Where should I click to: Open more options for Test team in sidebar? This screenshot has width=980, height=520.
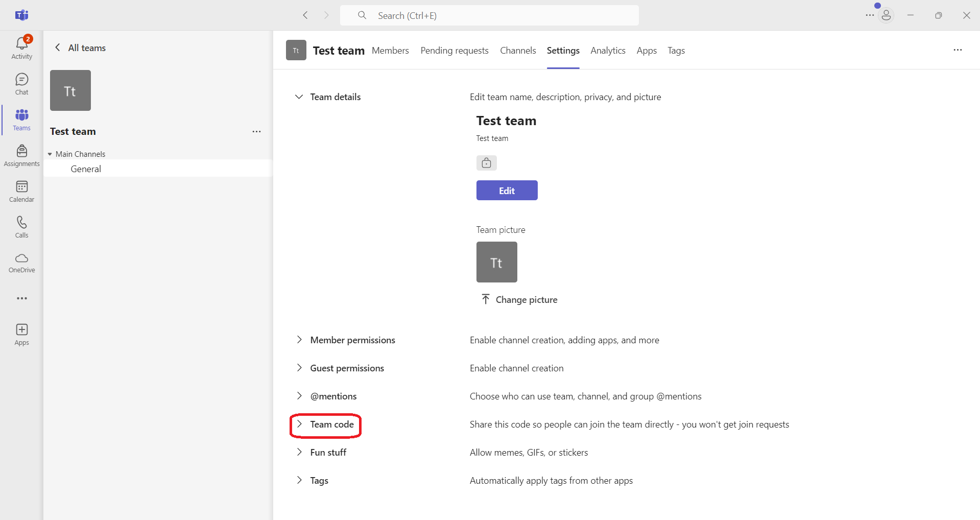click(x=256, y=132)
